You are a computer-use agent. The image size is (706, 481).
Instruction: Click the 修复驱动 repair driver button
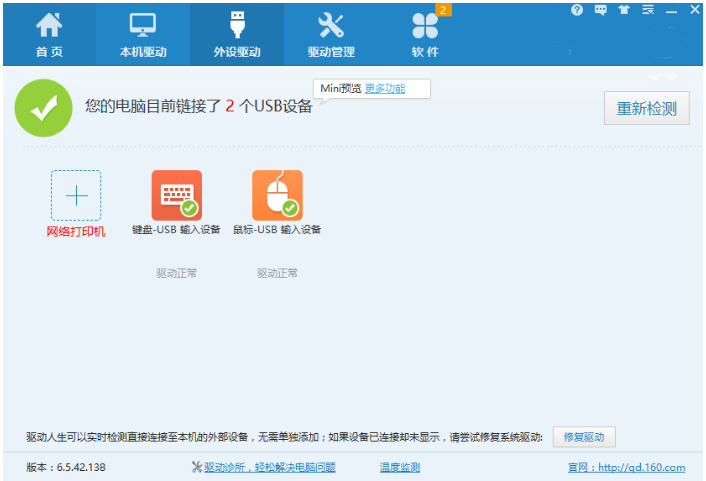[584, 437]
